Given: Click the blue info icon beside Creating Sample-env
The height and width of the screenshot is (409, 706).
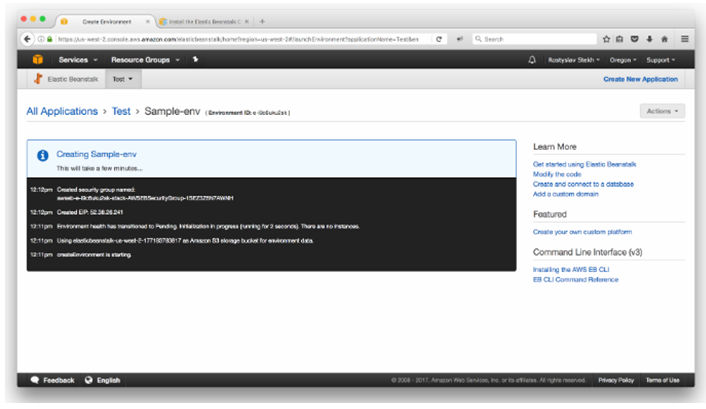Looking at the screenshot, I should (43, 155).
